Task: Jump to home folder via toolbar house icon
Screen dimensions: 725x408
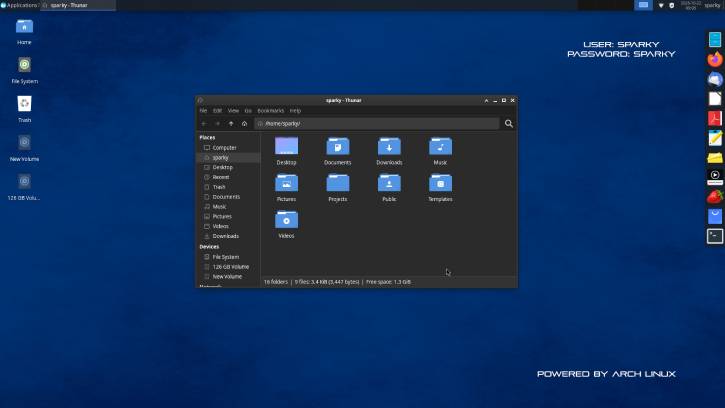Action: point(244,124)
